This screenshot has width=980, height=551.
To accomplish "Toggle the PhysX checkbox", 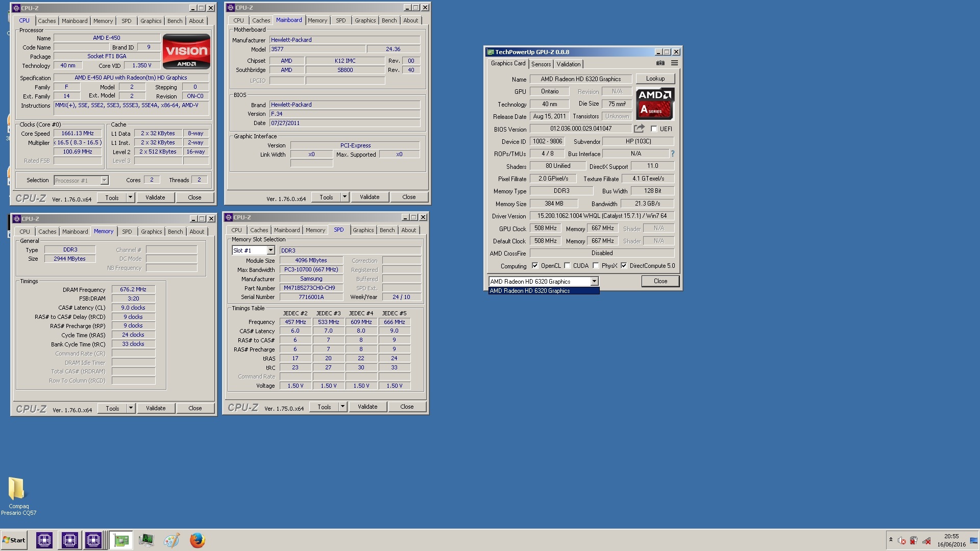I will 596,266.
